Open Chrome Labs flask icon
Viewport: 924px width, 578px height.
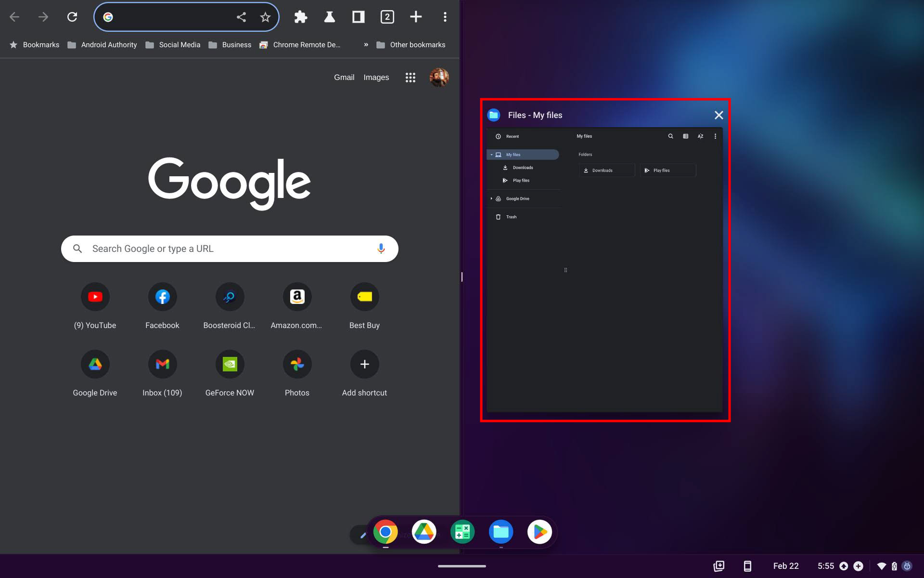pyautogui.click(x=329, y=17)
